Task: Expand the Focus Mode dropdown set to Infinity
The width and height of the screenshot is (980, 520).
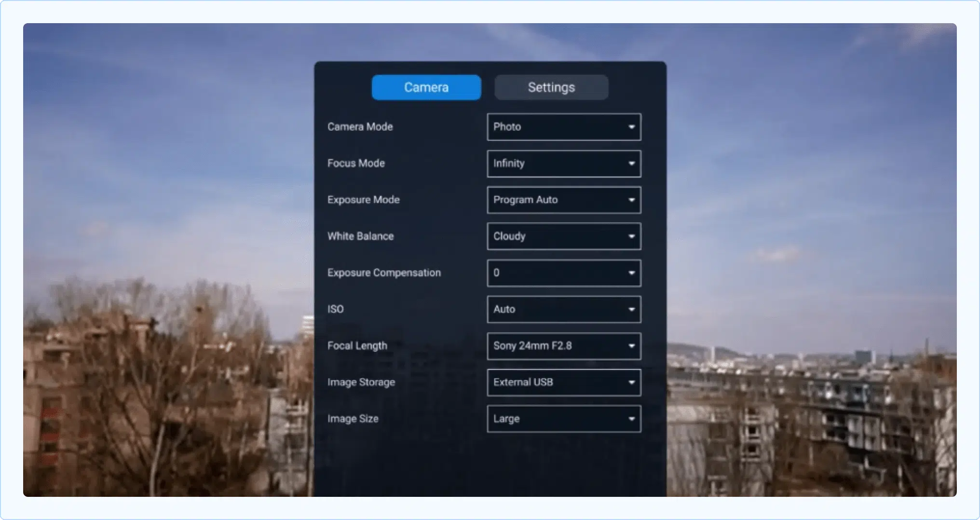Action: pyautogui.click(x=564, y=164)
